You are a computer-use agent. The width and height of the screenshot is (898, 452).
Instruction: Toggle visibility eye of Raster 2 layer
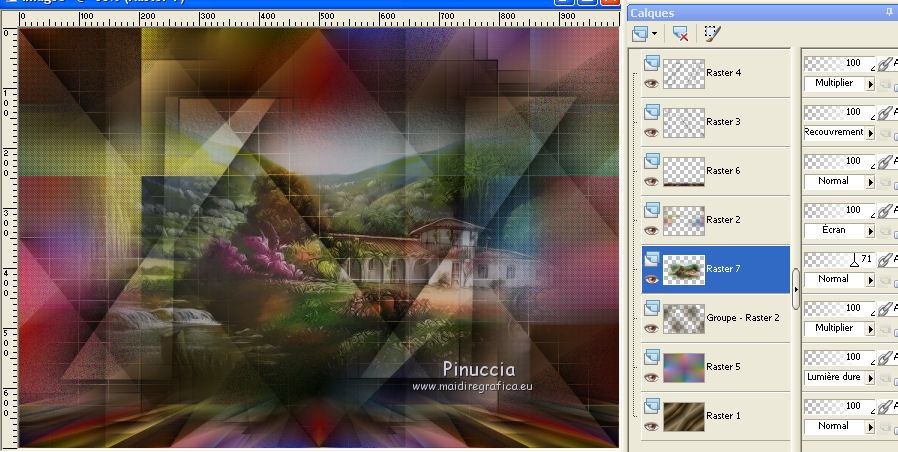pos(651,230)
